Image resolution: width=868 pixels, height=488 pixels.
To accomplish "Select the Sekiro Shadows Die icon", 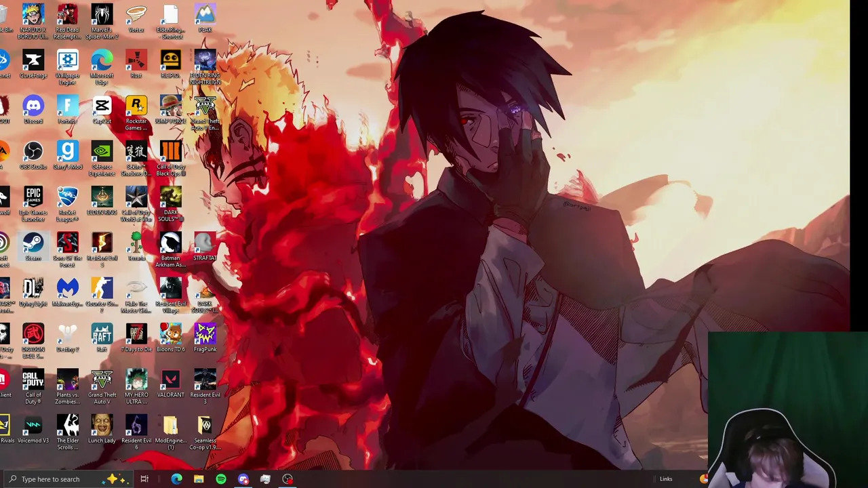I will [x=136, y=158].
